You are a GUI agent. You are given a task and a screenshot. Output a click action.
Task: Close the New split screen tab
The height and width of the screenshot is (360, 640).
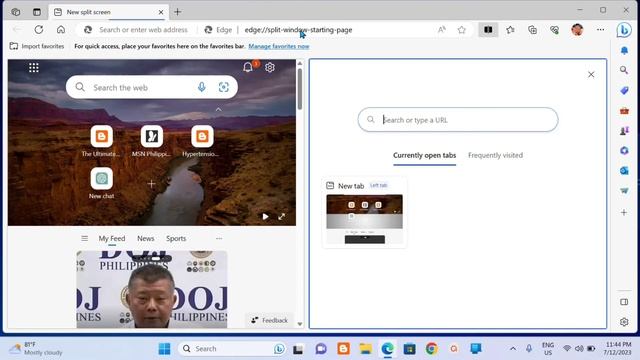(161, 12)
